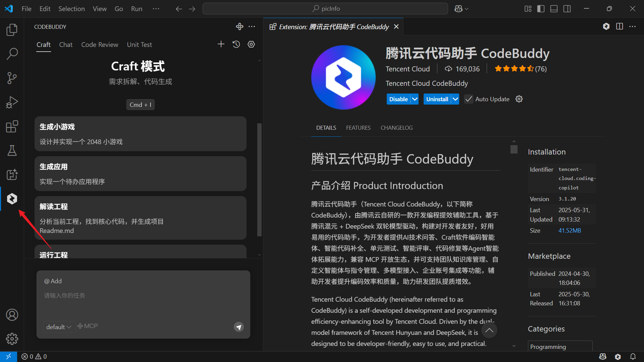Open the File menu
The width and height of the screenshot is (644, 362).
[x=26, y=9]
